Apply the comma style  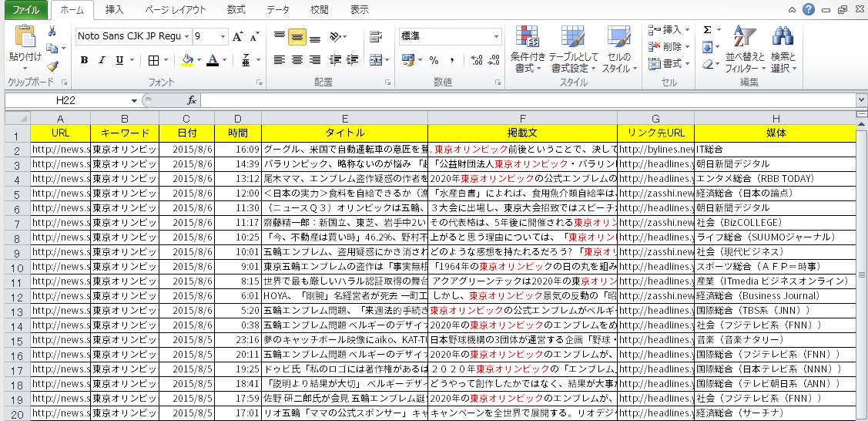click(x=451, y=60)
